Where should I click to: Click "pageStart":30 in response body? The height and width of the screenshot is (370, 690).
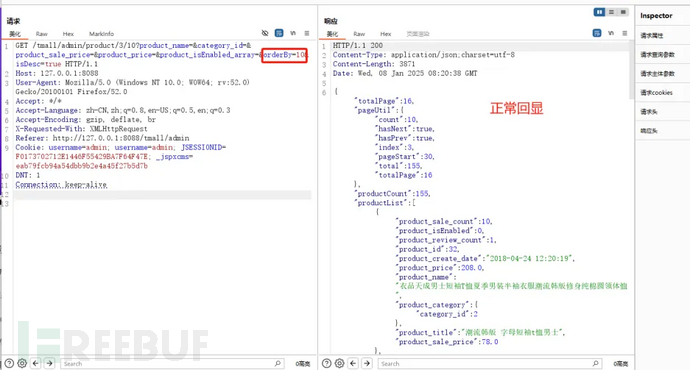(x=405, y=157)
